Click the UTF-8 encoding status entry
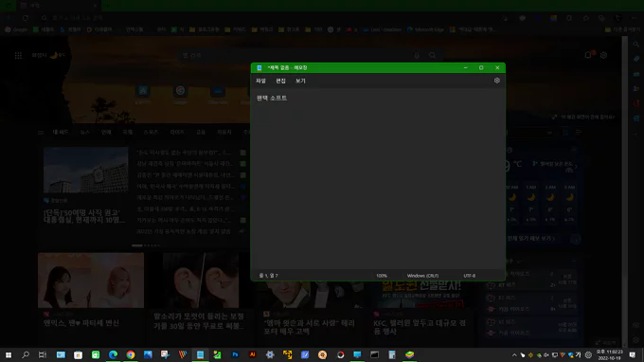644x362 pixels. point(470,276)
